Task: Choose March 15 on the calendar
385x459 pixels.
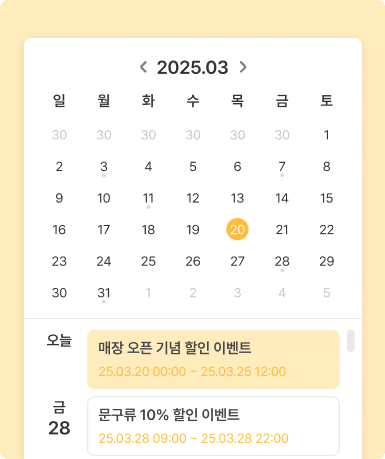Action: 326,198
